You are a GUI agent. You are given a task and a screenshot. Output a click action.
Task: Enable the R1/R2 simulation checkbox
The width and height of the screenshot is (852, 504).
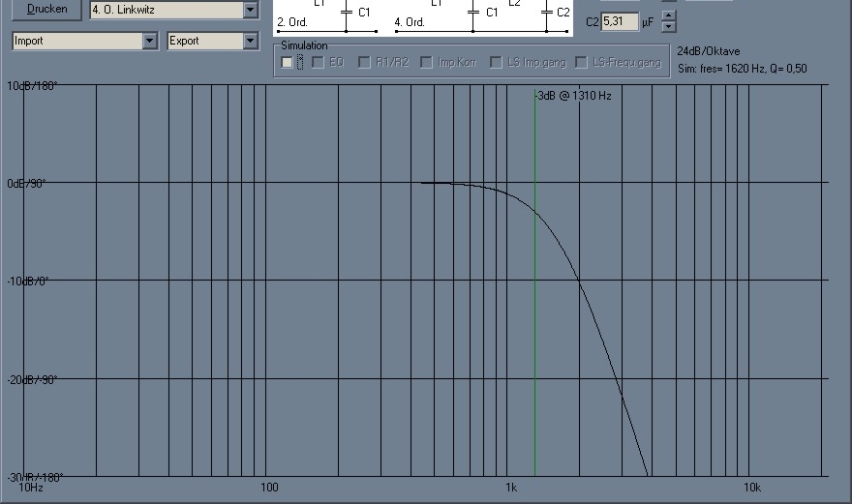(x=364, y=63)
